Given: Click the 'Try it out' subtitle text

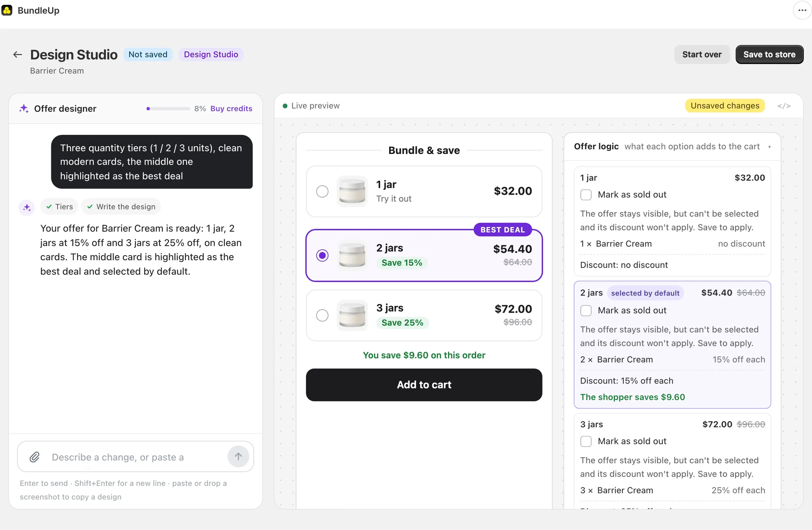Looking at the screenshot, I should coord(394,199).
